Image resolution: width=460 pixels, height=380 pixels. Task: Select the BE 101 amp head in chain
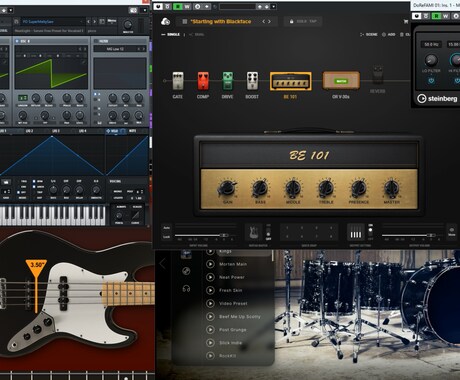pyautogui.click(x=291, y=81)
